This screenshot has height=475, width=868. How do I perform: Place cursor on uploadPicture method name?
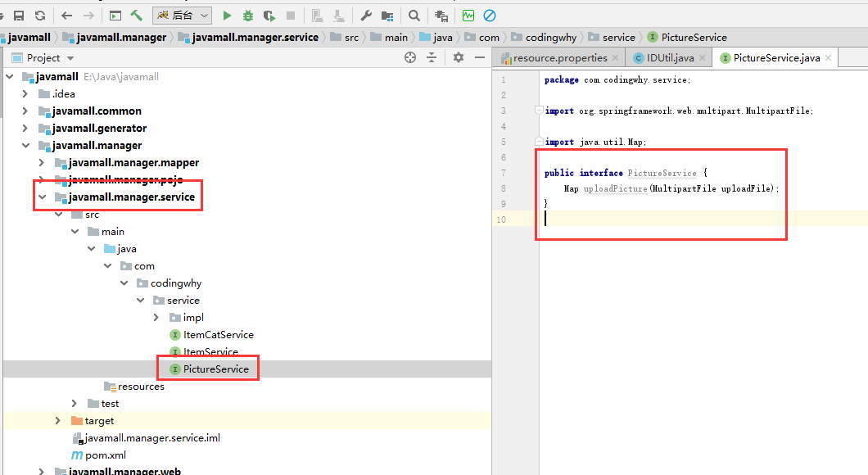point(615,188)
